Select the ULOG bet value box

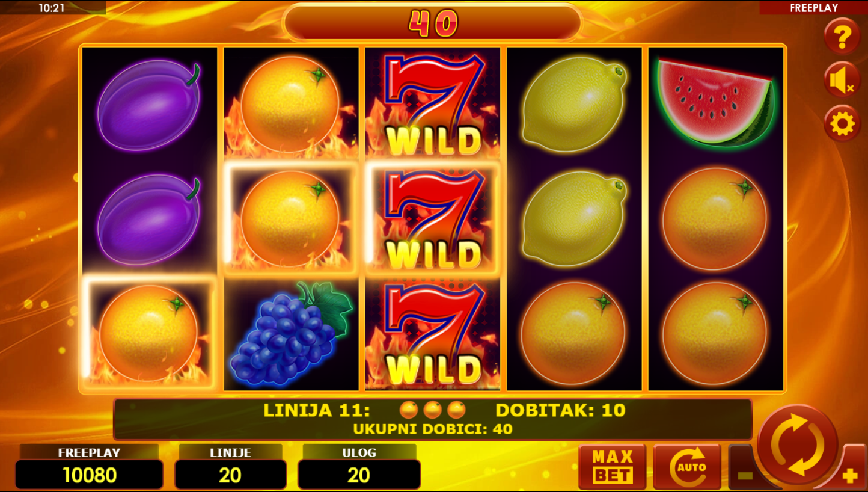click(359, 475)
